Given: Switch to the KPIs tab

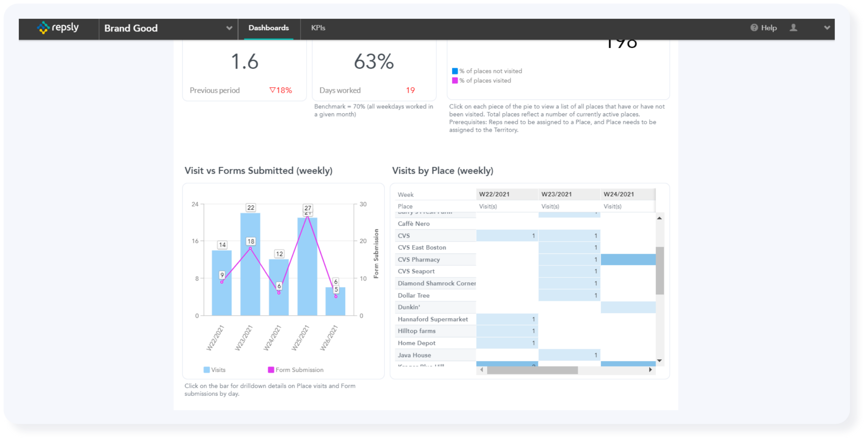Looking at the screenshot, I should (x=318, y=28).
